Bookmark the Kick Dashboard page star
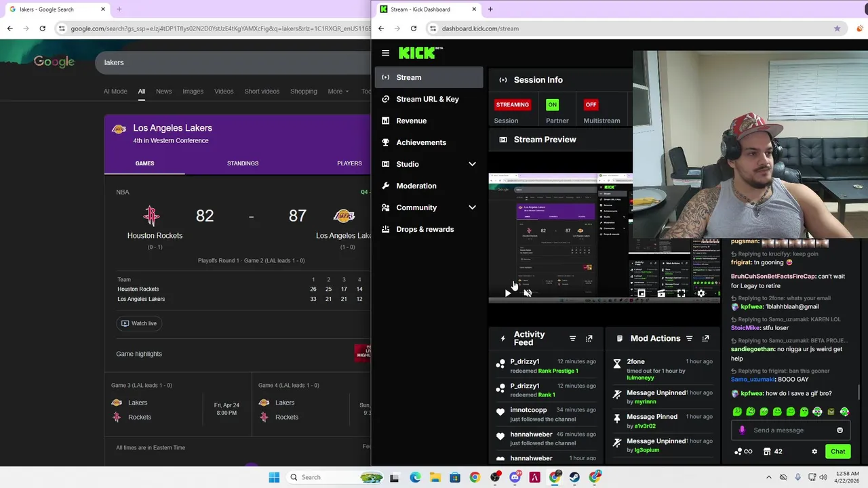 (837, 28)
